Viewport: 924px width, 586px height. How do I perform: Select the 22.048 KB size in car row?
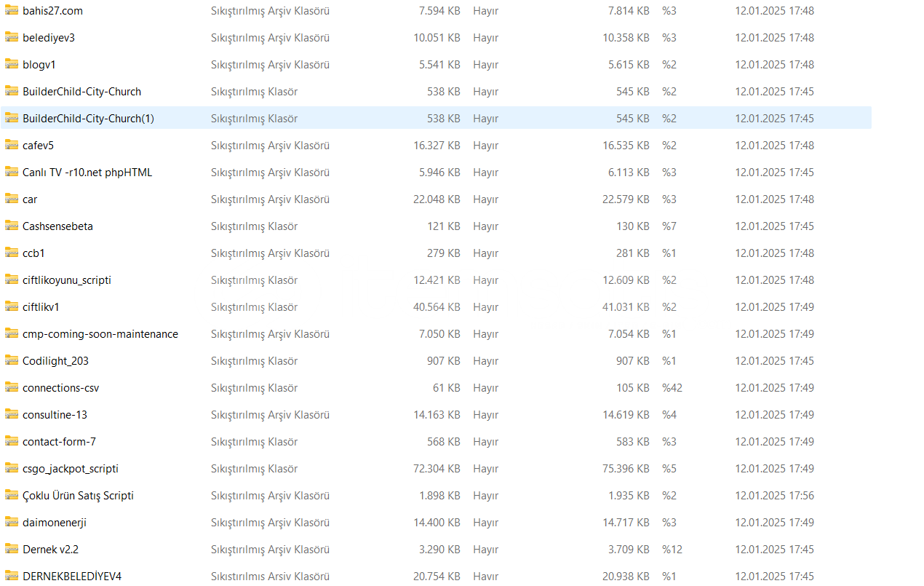[x=437, y=199]
